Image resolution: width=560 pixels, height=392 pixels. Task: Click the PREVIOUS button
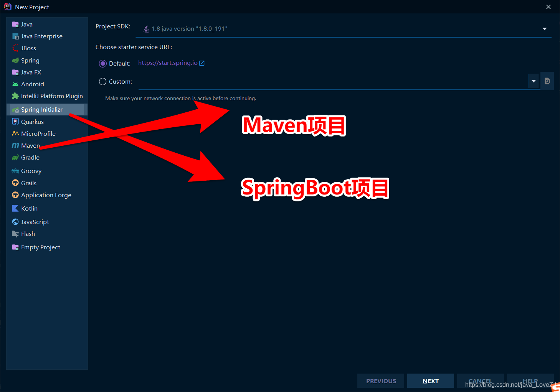click(x=381, y=381)
